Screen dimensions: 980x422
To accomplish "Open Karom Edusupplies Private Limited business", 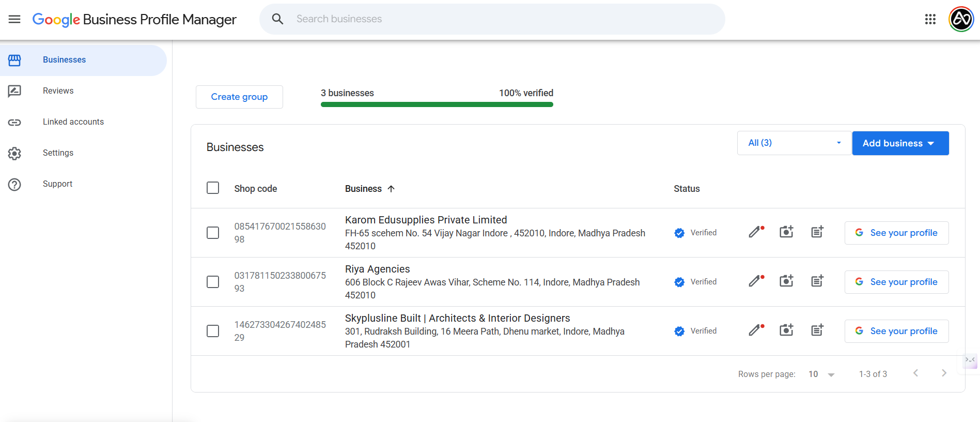I will 426,220.
